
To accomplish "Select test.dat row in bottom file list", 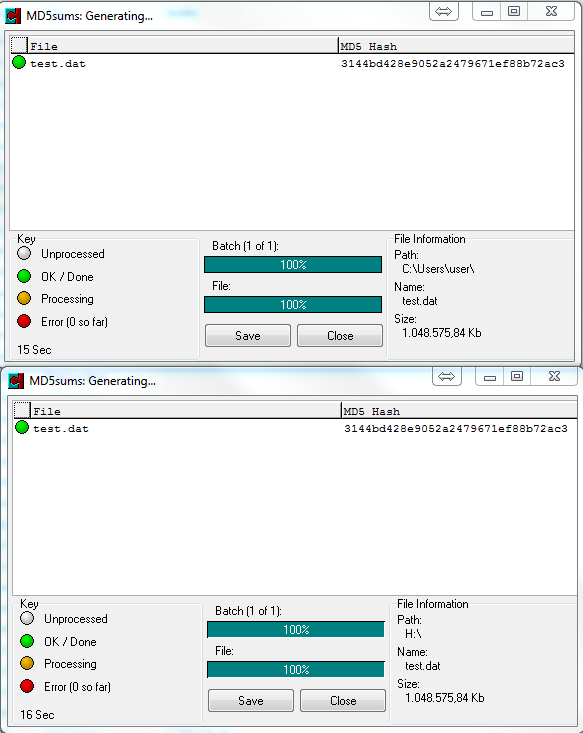I will (x=295, y=428).
